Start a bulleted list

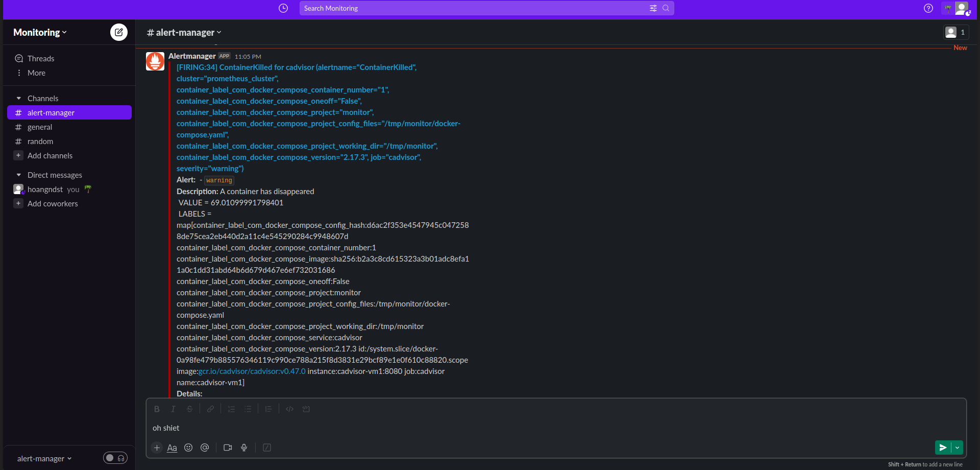(x=248, y=409)
